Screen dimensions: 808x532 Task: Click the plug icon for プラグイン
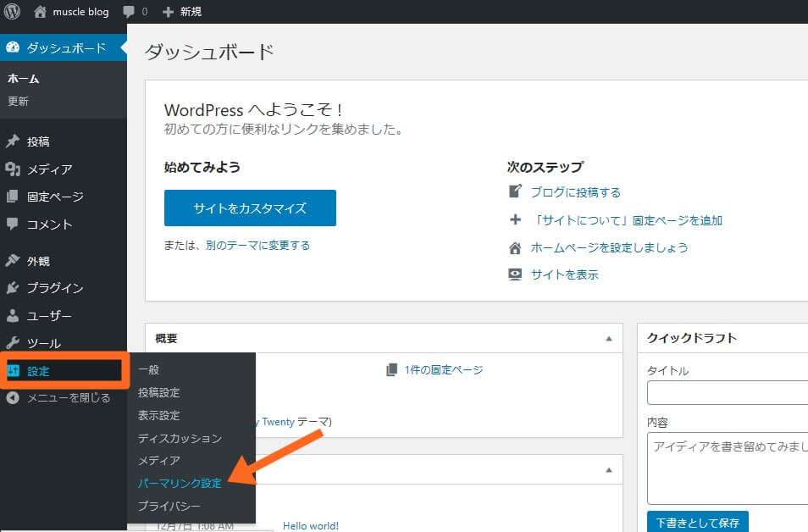[13, 288]
